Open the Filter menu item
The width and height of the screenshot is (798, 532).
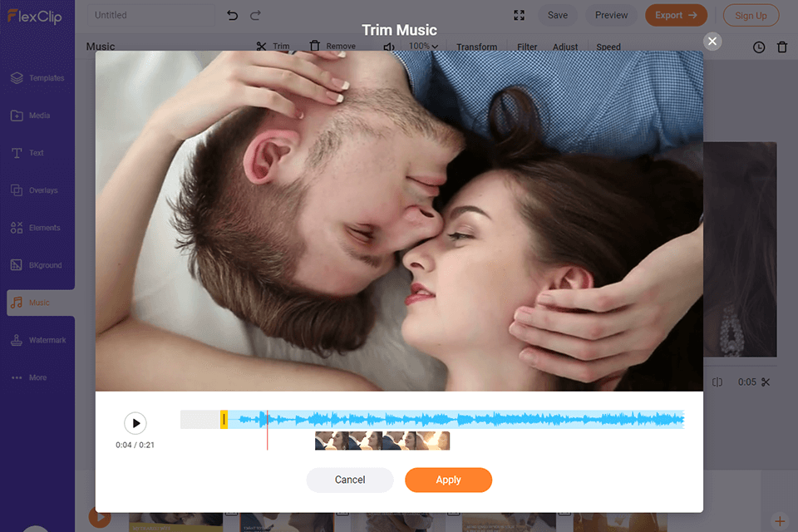527,47
